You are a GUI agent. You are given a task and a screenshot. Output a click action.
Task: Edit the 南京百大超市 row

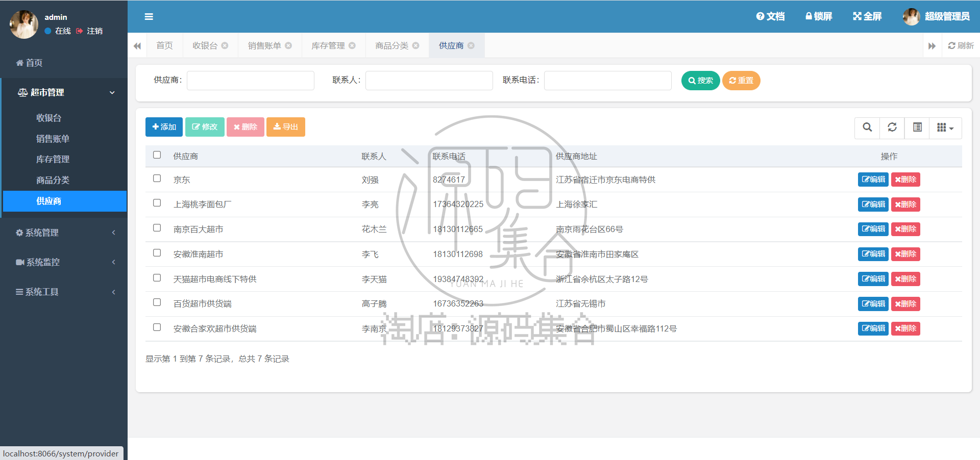click(x=873, y=229)
